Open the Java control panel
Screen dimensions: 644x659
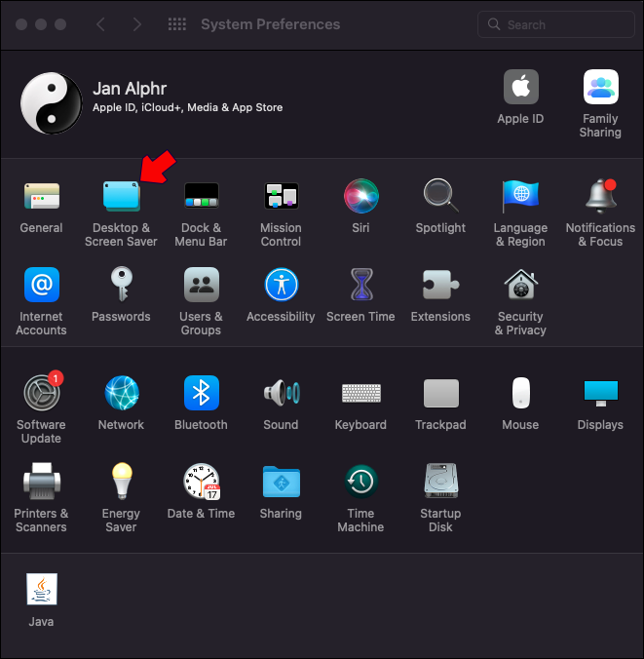point(42,589)
